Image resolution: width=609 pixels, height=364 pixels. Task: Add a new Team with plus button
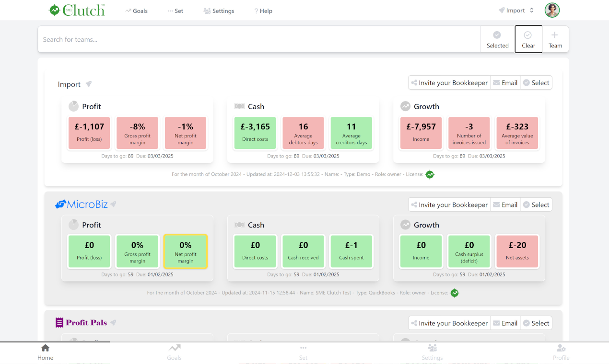click(555, 39)
